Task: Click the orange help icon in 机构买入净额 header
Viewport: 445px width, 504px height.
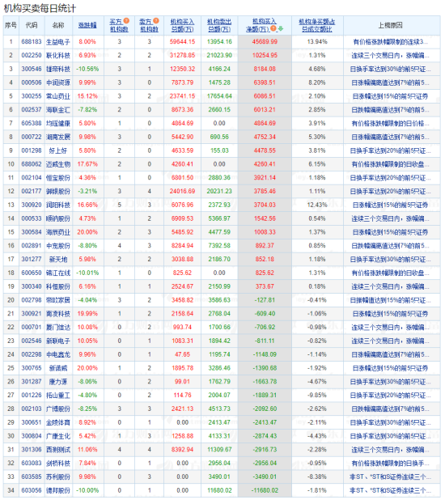Action: [x=273, y=29]
